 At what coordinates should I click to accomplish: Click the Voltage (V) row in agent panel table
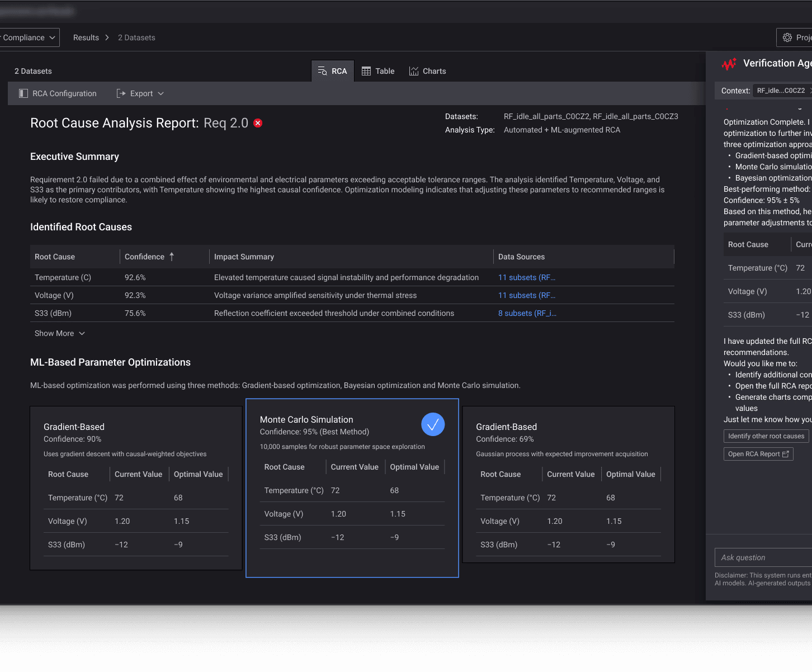coord(768,291)
